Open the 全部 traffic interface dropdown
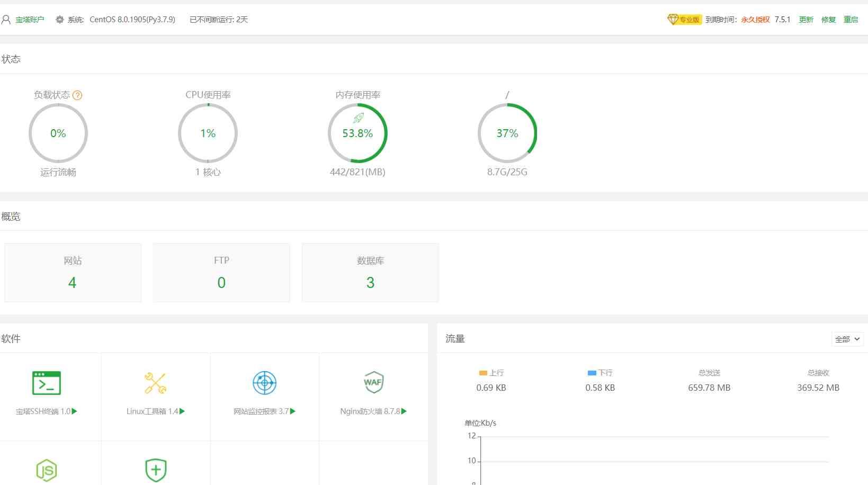 click(847, 339)
